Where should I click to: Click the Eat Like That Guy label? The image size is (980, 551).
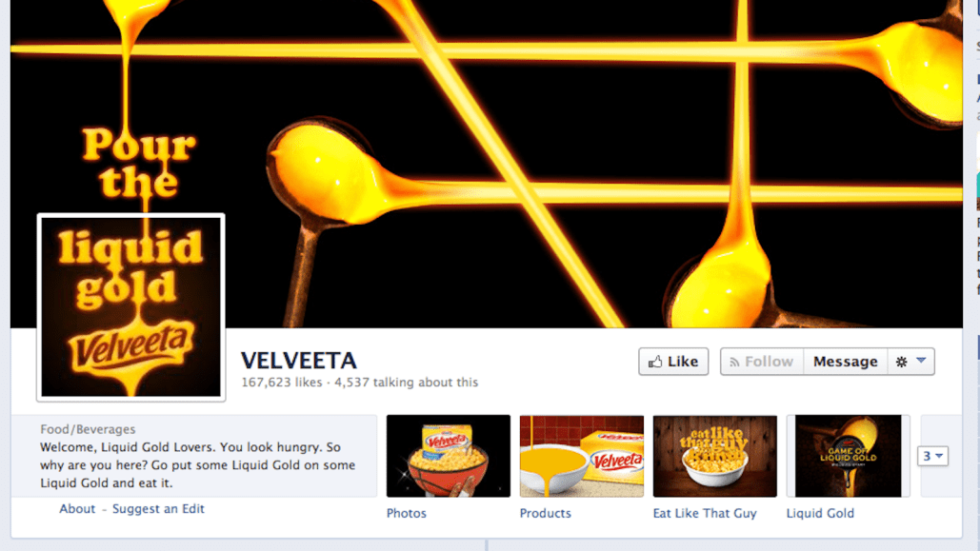(705, 513)
